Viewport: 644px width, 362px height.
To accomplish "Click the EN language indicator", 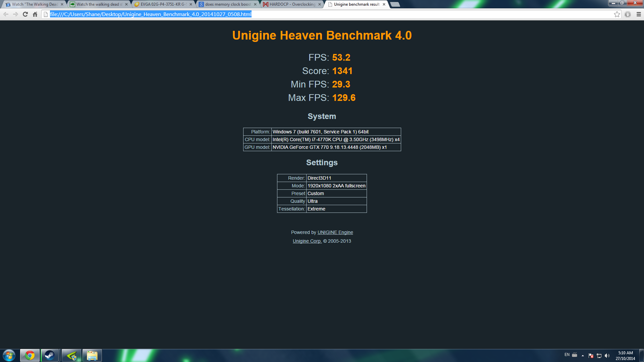I will click(567, 355).
